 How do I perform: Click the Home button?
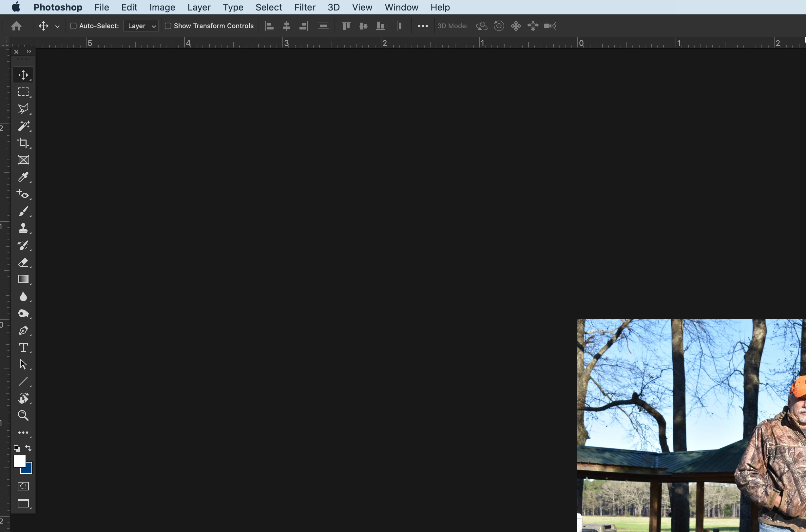[16, 26]
